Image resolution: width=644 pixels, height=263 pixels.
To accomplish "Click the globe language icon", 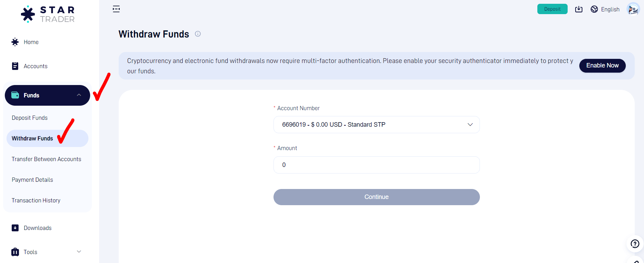I will (x=594, y=9).
